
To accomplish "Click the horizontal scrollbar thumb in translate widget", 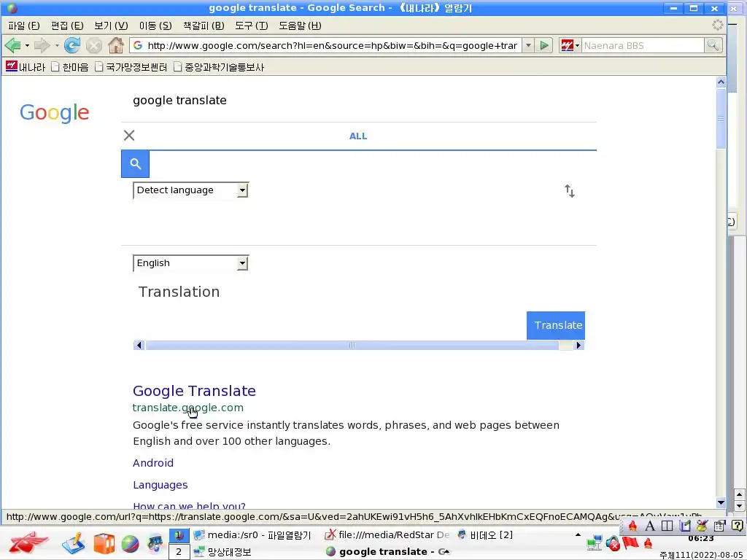I will 352,345.
